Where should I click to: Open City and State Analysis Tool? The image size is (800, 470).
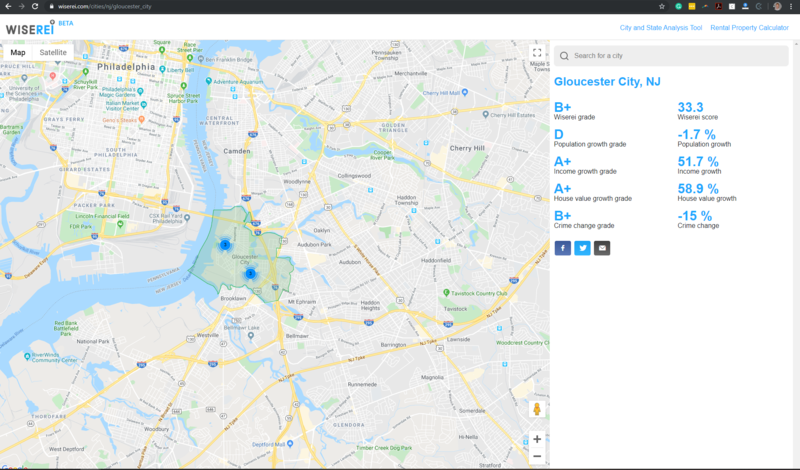click(x=661, y=27)
